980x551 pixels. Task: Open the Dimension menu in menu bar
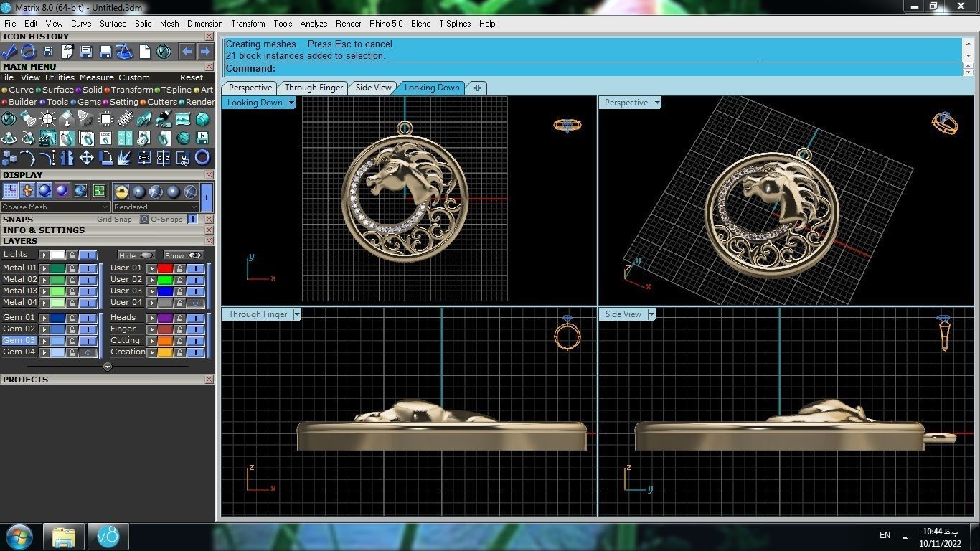(205, 24)
